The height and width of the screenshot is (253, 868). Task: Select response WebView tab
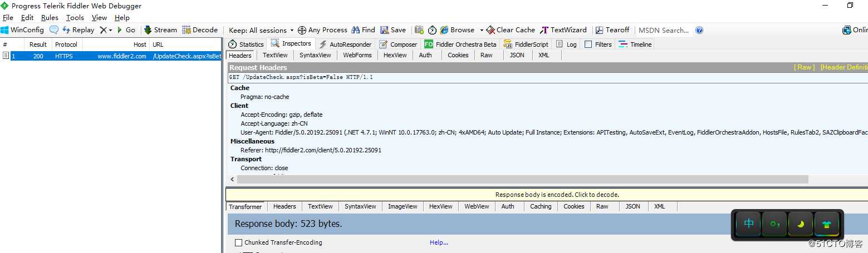click(477, 206)
